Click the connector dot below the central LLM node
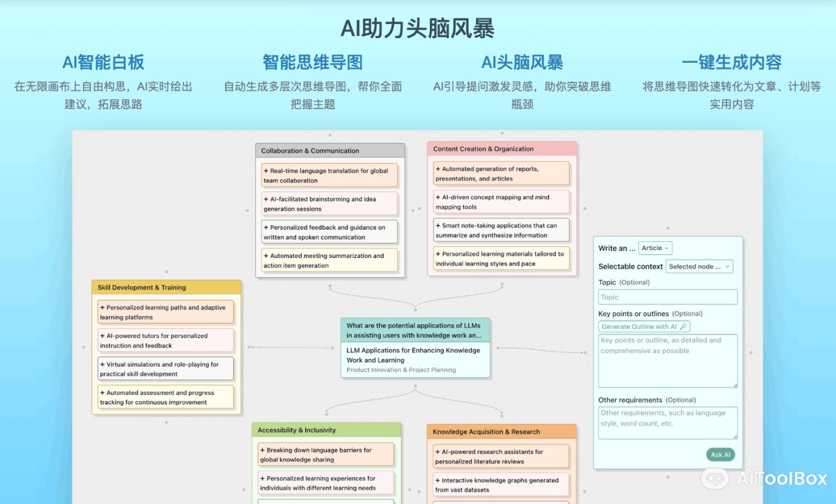Viewport: 836px width, 504px height. pos(414,386)
